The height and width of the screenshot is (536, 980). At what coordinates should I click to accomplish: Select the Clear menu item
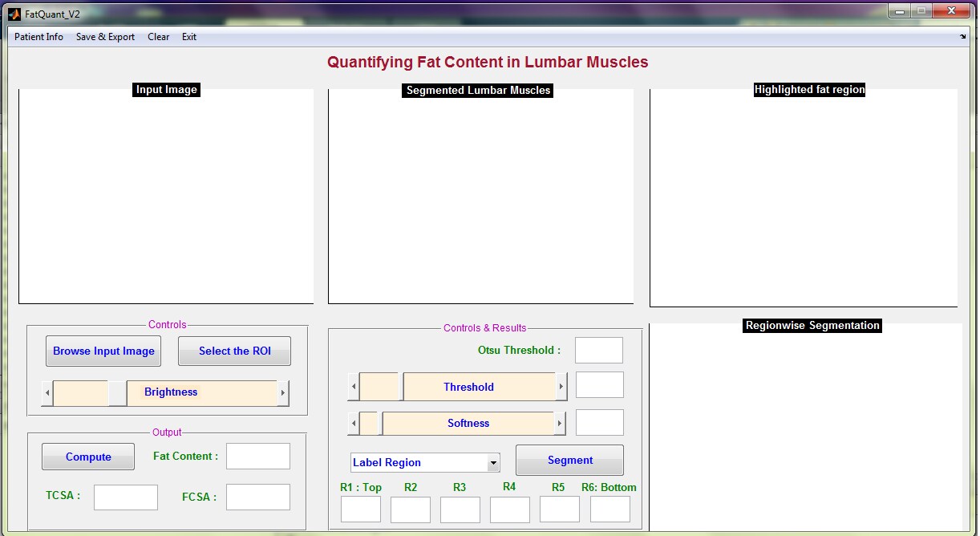point(158,37)
